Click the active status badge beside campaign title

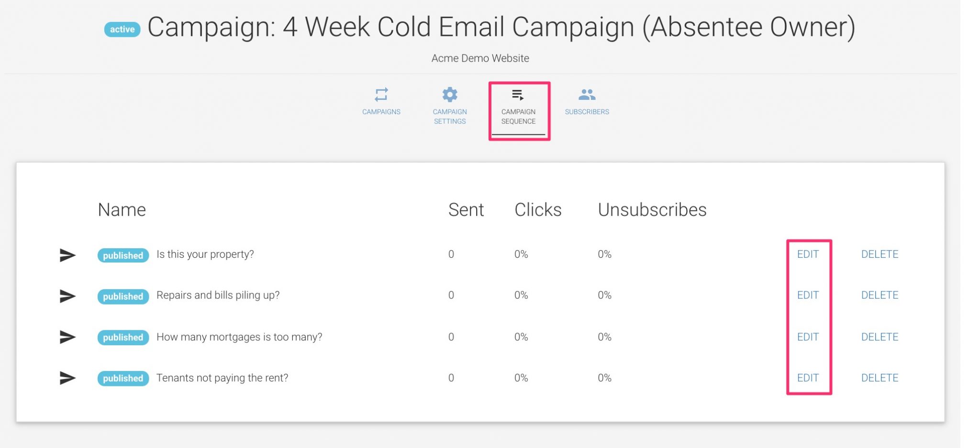coord(122,30)
